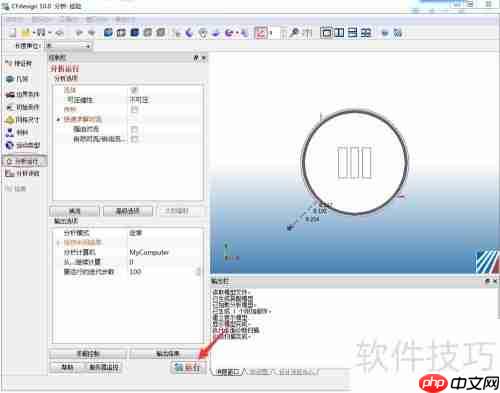
Task: Toggle the 流体 (flow) checkbox
Action: [x=134, y=90]
